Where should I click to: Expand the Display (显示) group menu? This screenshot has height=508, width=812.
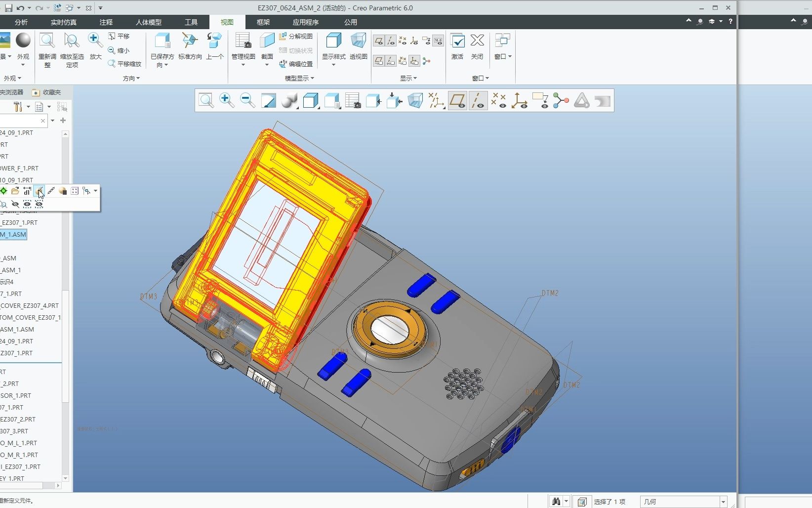pos(408,78)
